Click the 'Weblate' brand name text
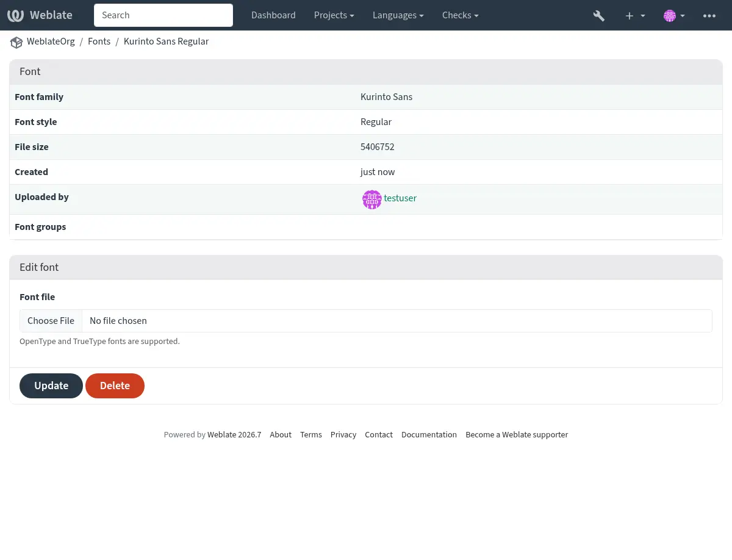The height and width of the screenshot is (560, 732). pyautogui.click(x=51, y=15)
